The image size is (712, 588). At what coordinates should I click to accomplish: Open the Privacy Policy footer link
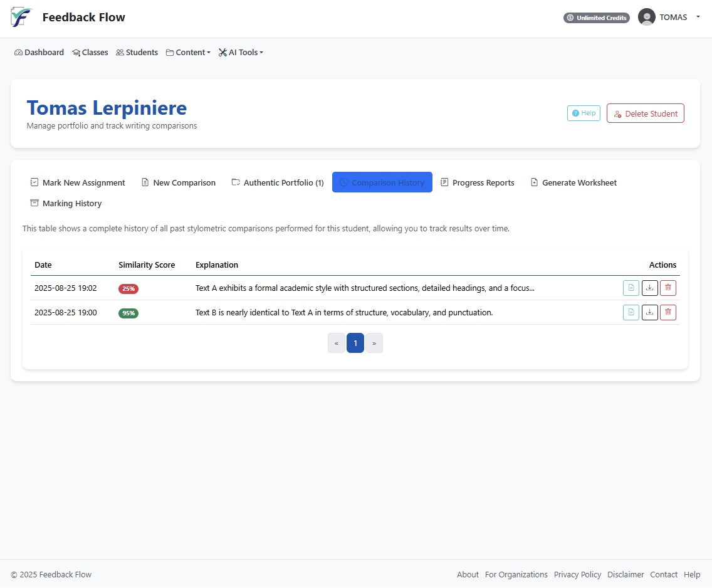[x=577, y=574]
